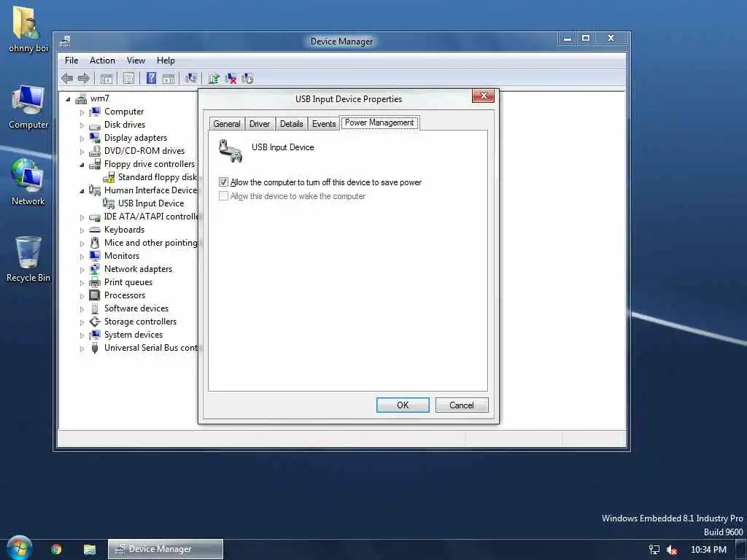The width and height of the screenshot is (747, 560).
Task: Click the Scan for hardware changes icon
Action: [191, 78]
